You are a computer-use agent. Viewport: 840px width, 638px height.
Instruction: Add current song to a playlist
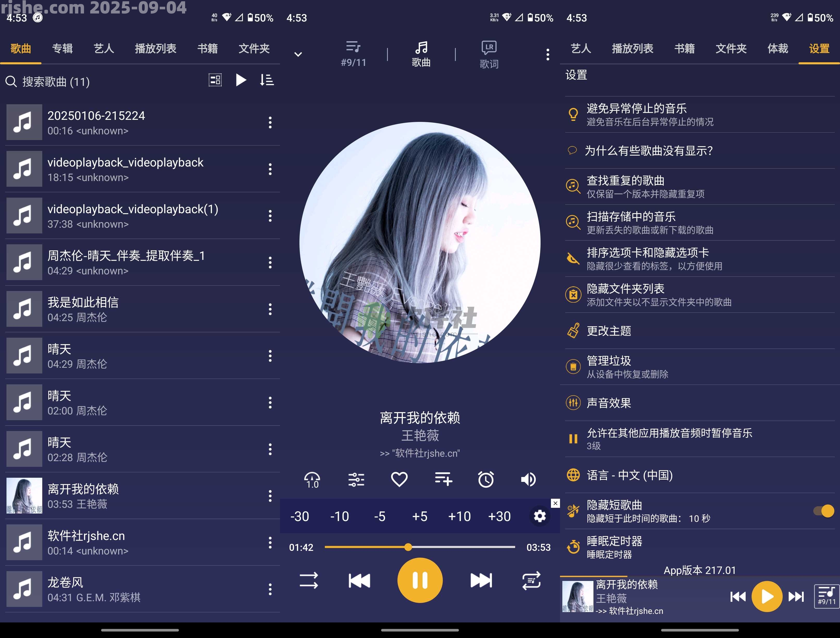coord(443,480)
